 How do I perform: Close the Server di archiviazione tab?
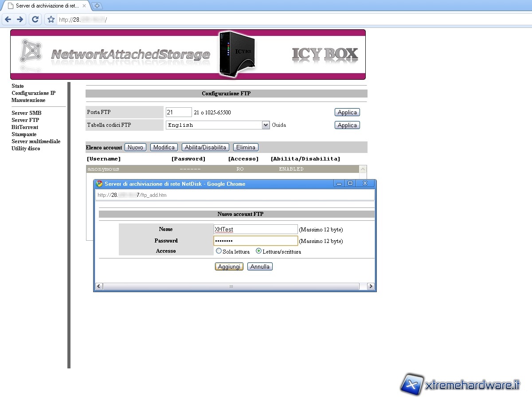pyautogui.click(x=84, y=6)
